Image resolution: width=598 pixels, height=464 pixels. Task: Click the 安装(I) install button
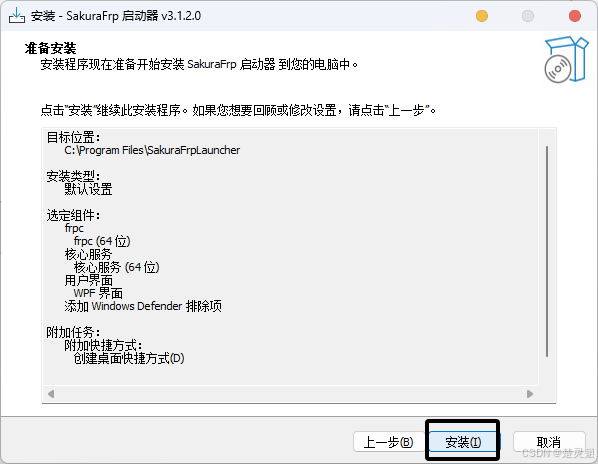click(463, 442)
